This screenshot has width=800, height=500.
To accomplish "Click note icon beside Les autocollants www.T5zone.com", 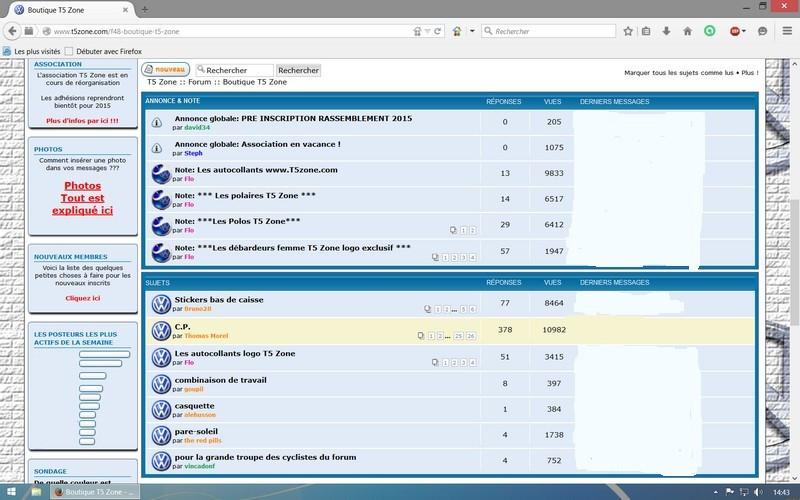I will [x=161, y=174].
